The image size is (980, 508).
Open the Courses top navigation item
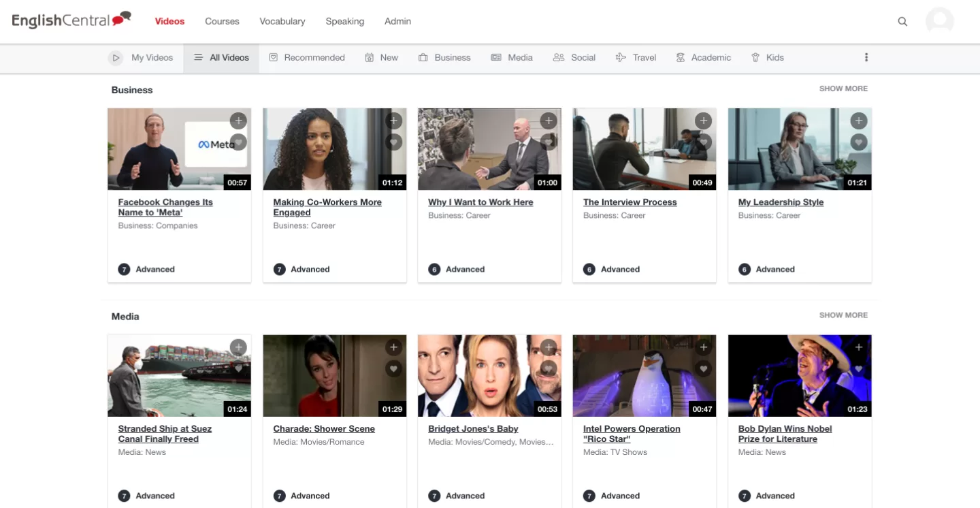click(222, 21)
